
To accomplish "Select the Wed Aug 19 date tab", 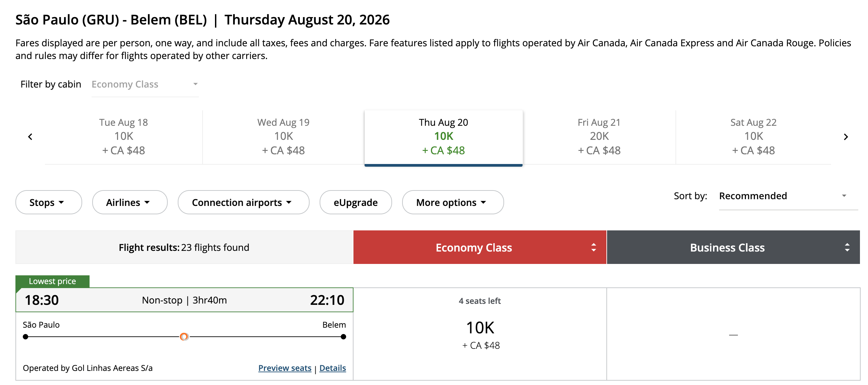I will 283,136.
